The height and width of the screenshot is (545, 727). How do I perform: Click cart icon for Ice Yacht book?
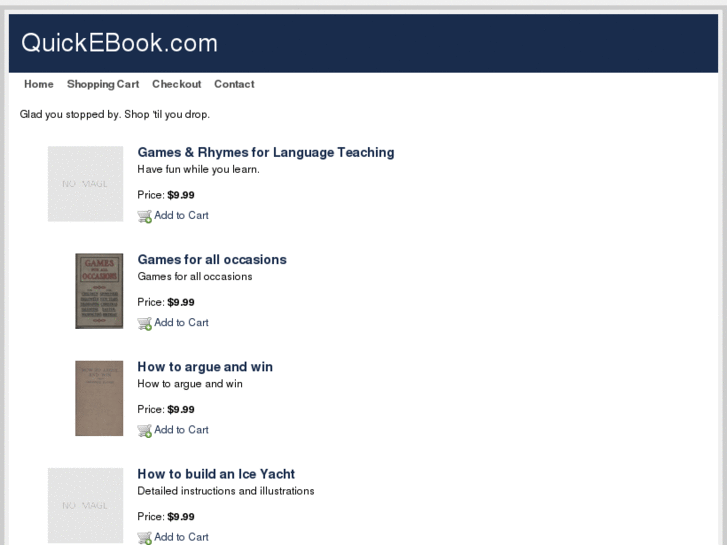click(x=144, y=537)
